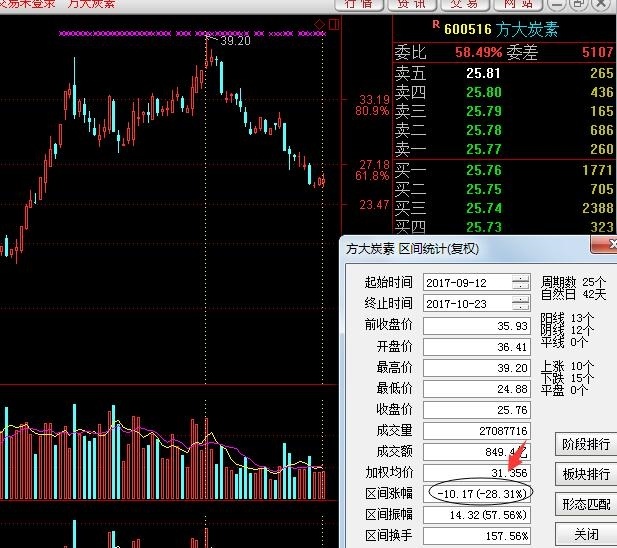Click the 周期数 25个 statistic

click(573, 282)
